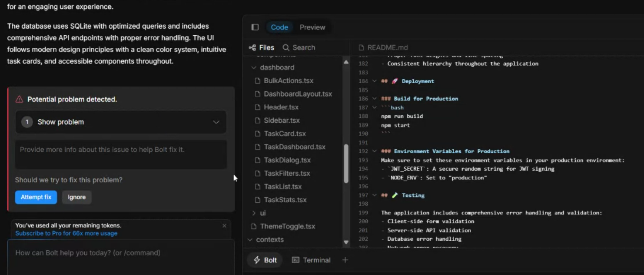Click file icon next to TaskList.tsx

click(257, 186)
